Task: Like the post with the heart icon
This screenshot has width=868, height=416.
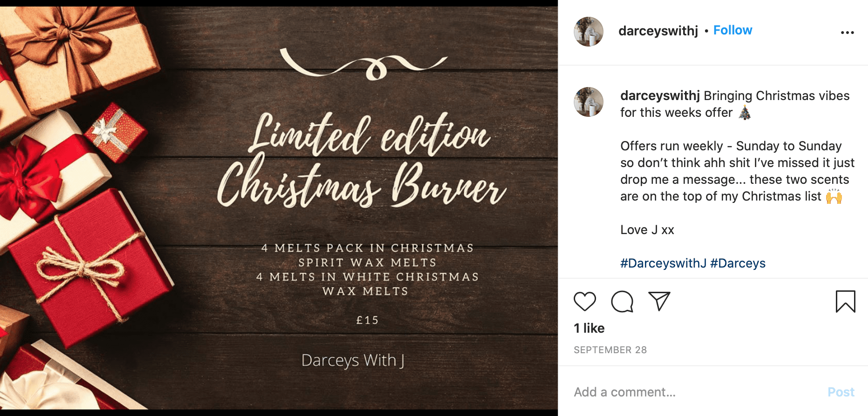Action: point(584,301)
